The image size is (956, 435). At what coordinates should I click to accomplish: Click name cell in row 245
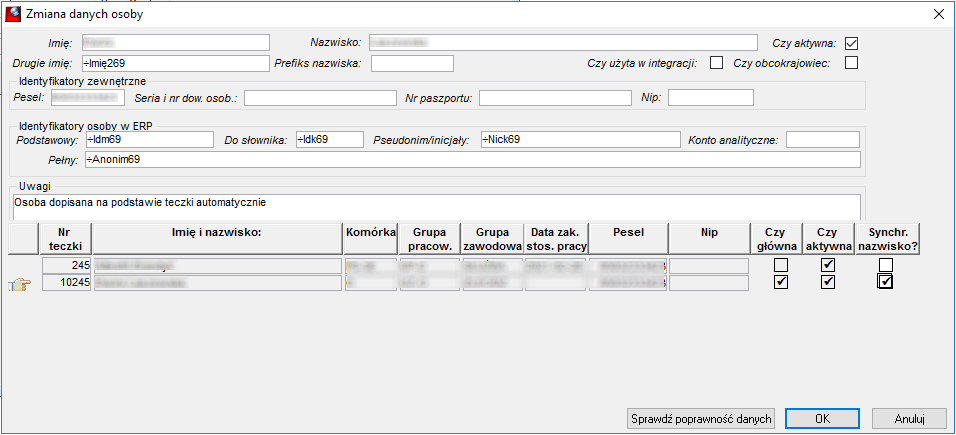(218, 265)
